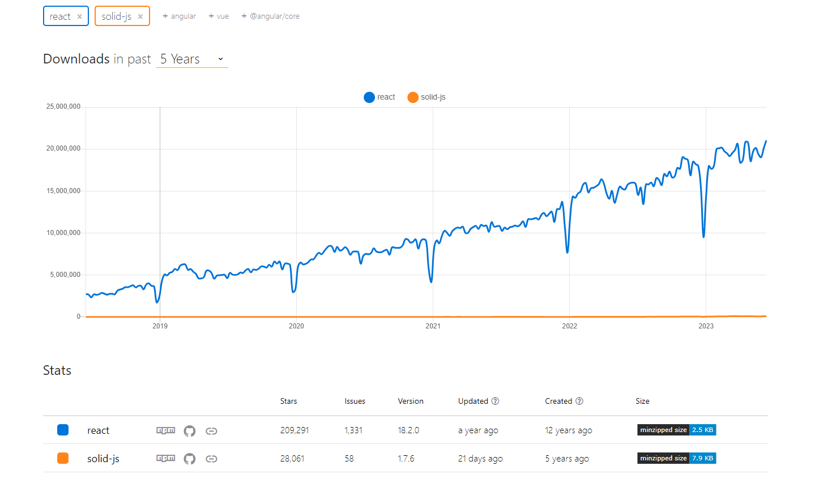The height and width of the screenshot is (504, 819).
Task: Click the solid-js package name in stats table
Action: point(103,459)
